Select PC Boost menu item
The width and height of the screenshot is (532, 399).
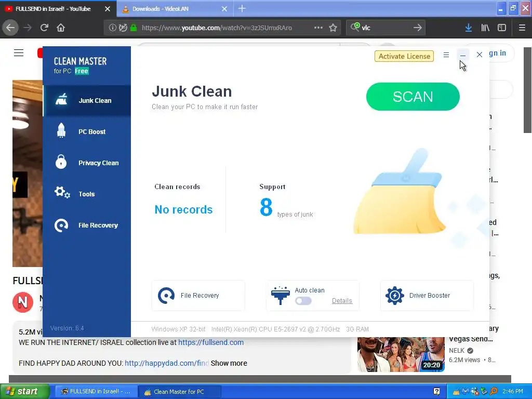(87, 131)
